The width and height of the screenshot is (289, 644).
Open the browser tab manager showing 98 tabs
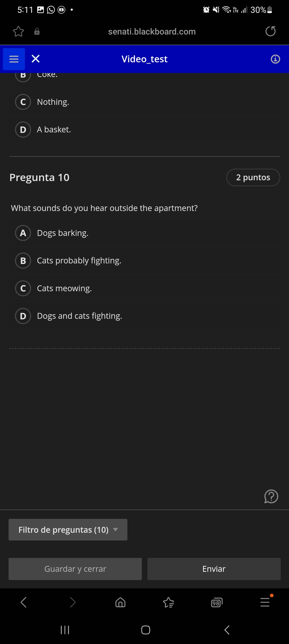tap(216, 603)
